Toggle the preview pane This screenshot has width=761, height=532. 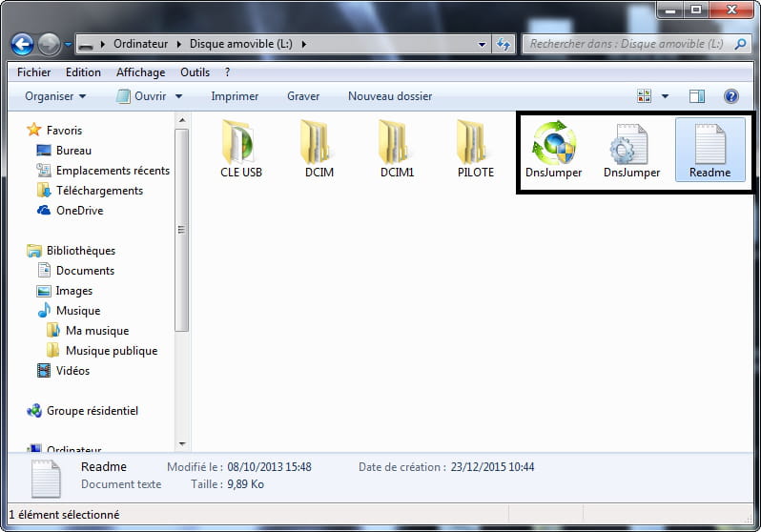coord(697,96)
